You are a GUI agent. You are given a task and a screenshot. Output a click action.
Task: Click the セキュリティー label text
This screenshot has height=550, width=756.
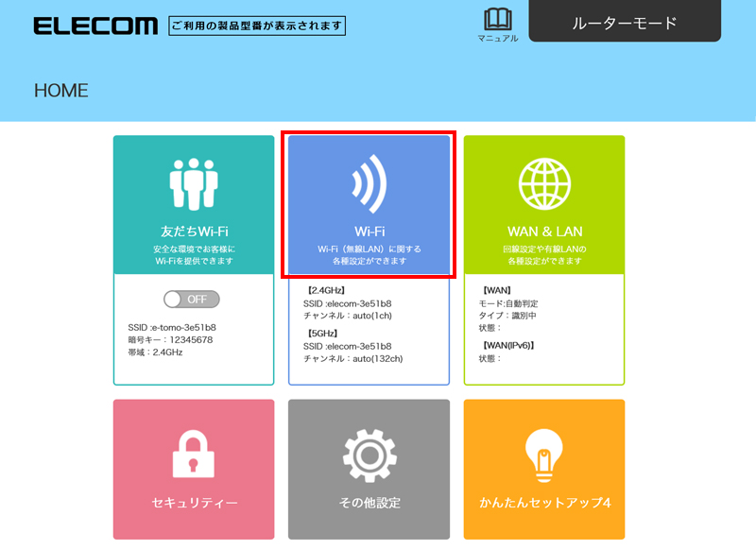point(194,503)
